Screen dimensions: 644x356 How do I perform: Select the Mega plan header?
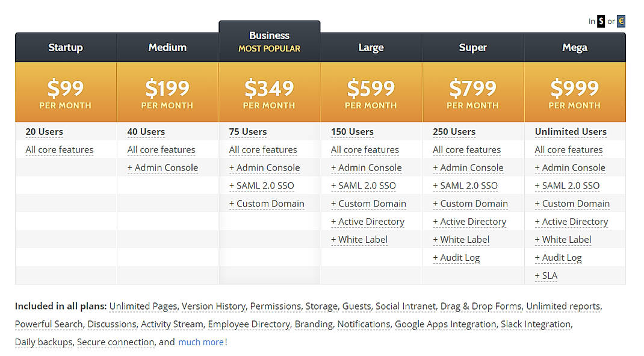[x=575, y=47]
